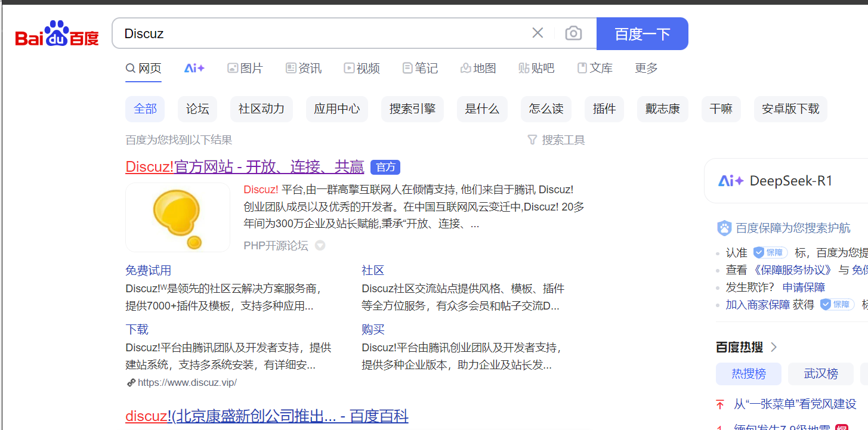Click the AI+ DeepSeek-R1 card

click(786, 181)
